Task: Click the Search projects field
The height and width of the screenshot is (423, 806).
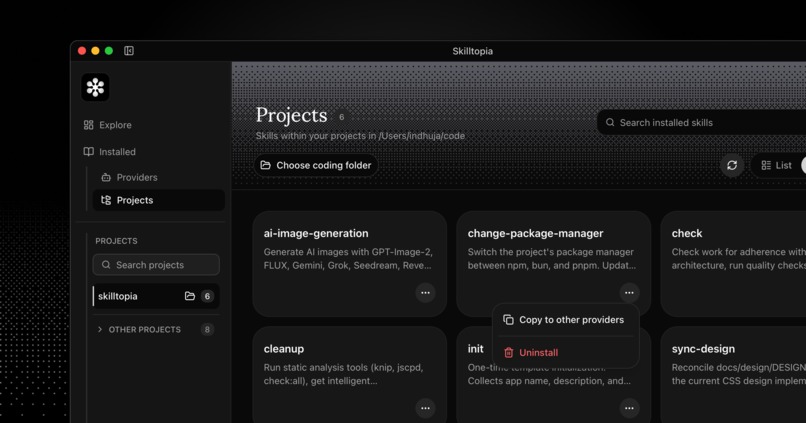Action: 156,265
